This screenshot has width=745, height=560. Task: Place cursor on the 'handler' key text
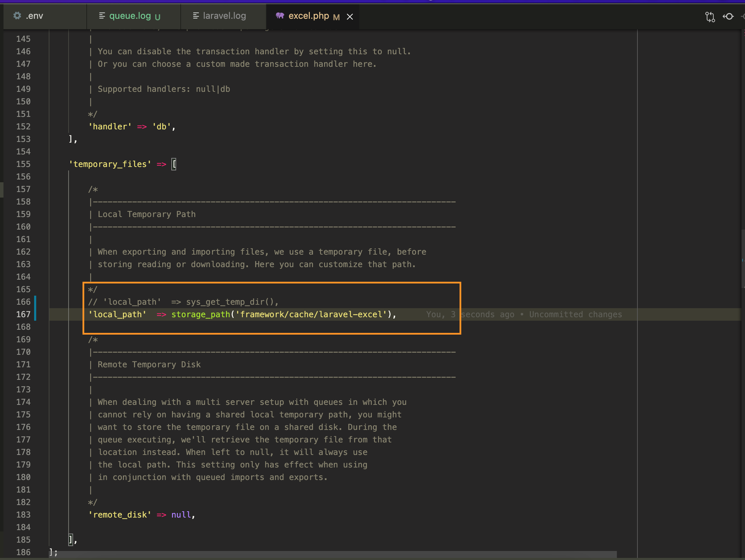click(x=110, y=127)
